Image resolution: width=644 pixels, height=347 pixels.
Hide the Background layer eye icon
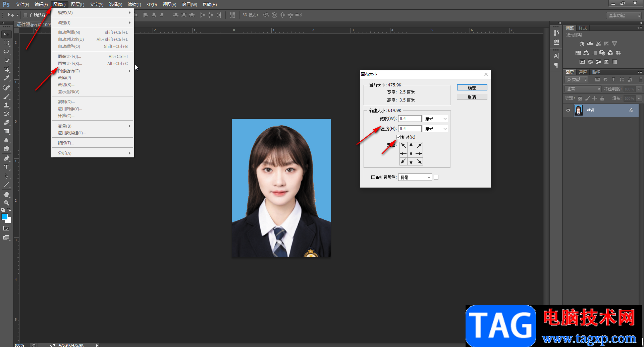click(x=568, y=110)
